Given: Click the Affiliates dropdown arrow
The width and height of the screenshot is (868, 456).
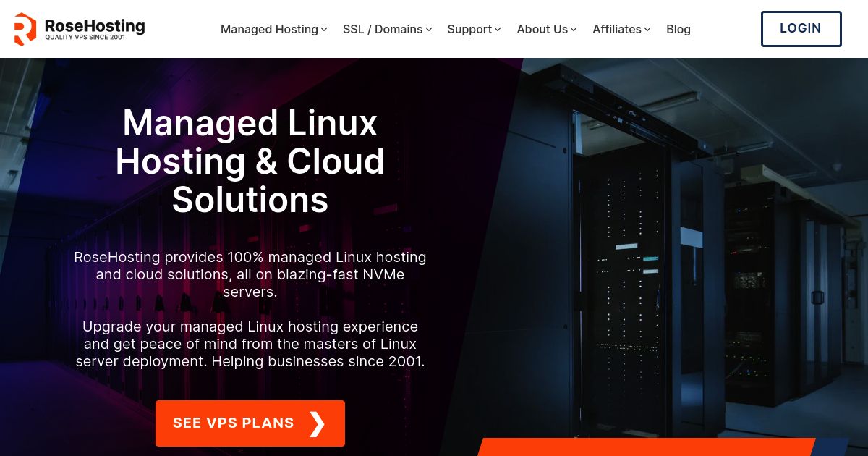Looking at the screenshot, I should [647, 30].
